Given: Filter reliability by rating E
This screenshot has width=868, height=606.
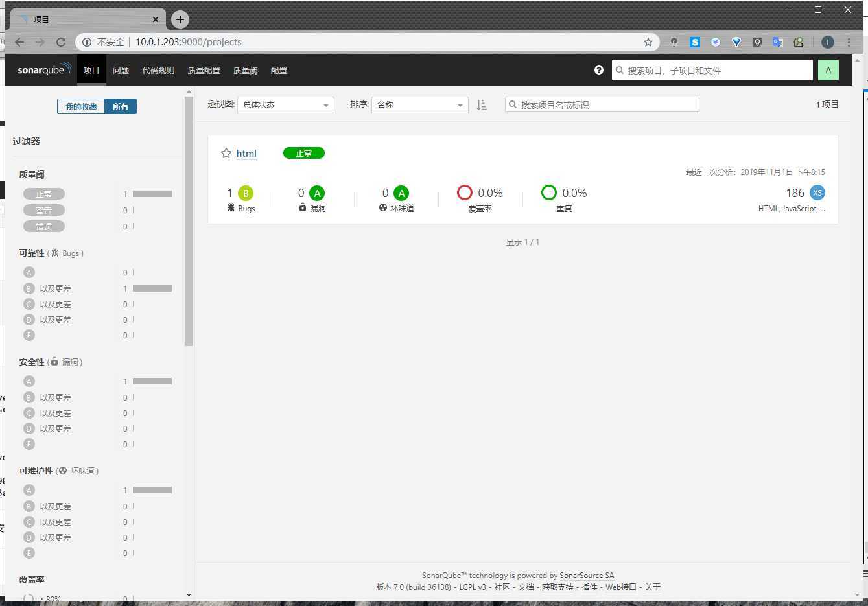Looking at the screenshot, I should pos(29,335).
